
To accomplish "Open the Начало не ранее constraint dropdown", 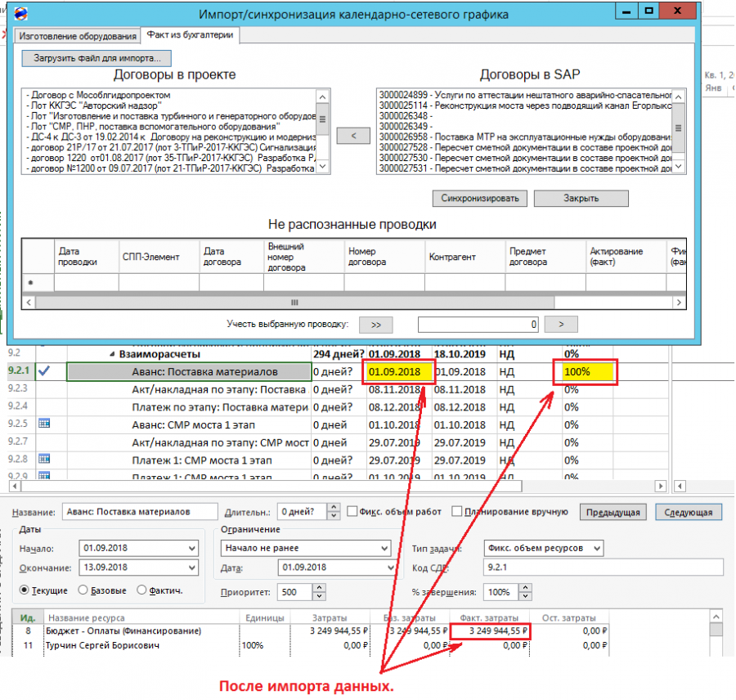I will coord(384,548).
